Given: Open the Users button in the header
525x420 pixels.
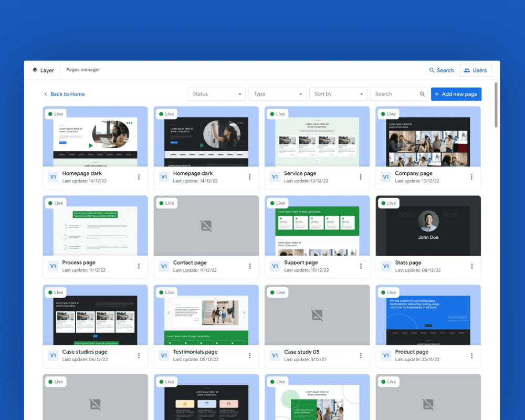Looking at the screenshot, I should click(476, 70).
